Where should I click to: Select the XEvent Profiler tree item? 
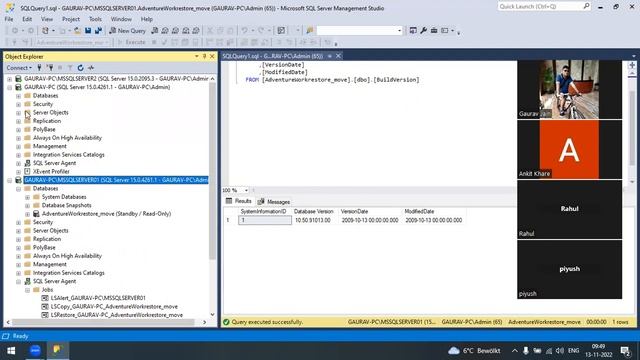(51, 171)
